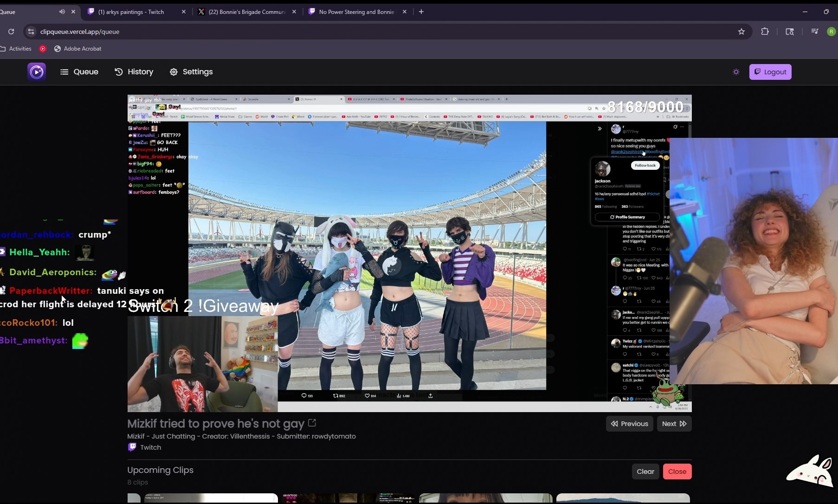Screen dimensions: 838x504
Task: Open the Adobe Acrobat bookmark
Action: pos(78,49)
